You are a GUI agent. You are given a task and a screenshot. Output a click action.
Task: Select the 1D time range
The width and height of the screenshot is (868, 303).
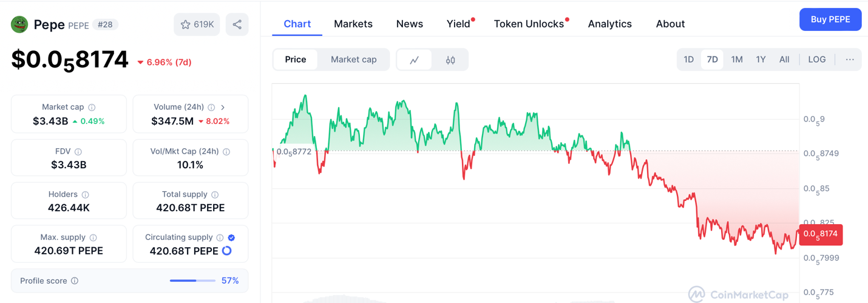pyautogui.click(x=688, y=60)
